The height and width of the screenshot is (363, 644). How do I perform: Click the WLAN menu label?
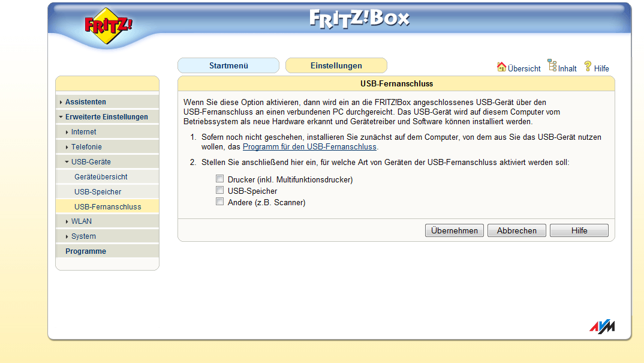point(82,221)
